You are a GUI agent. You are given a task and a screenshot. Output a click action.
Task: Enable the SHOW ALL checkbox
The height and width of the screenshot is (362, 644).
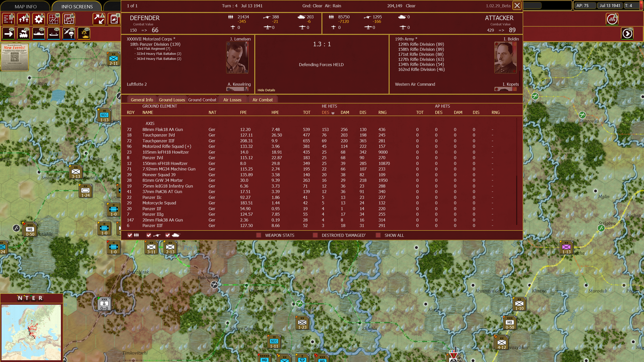[378, 235]
